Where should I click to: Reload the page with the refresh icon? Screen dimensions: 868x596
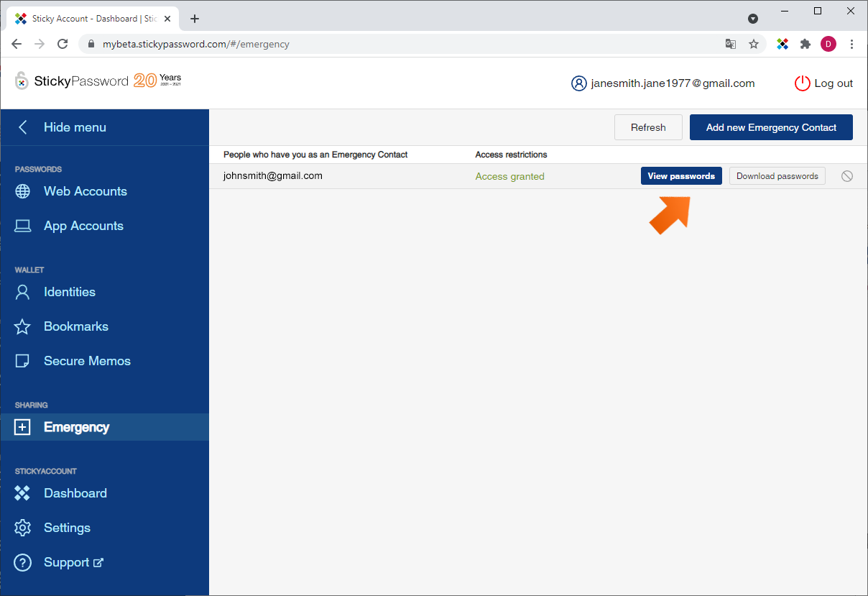63,44
